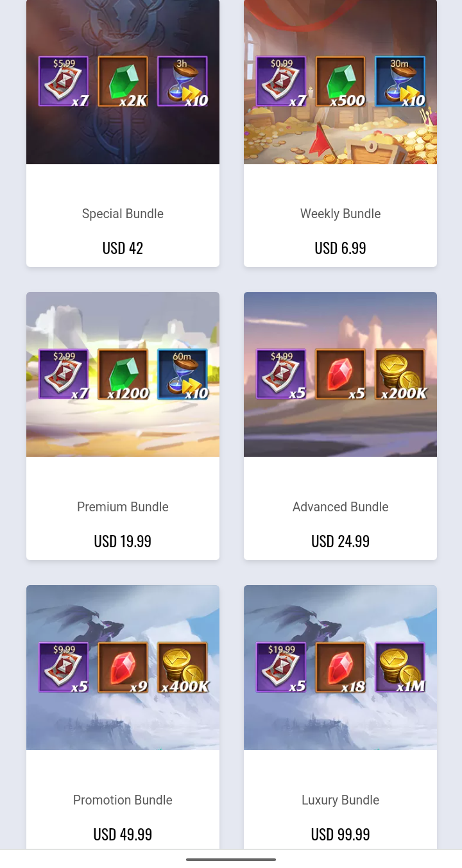Tap the $5.99 ticket x7 icon

pos(64,81)
